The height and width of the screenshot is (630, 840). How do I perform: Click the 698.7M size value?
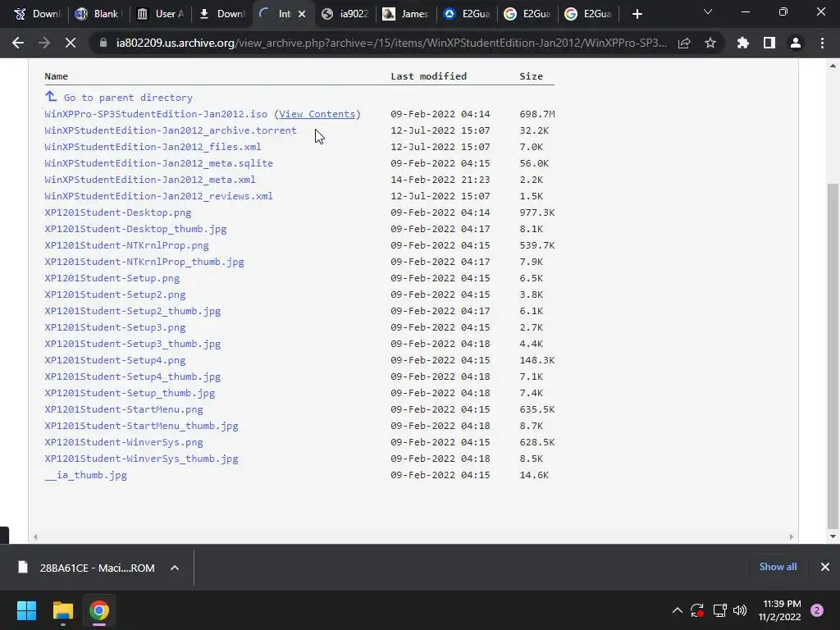[x=537, y=114]
